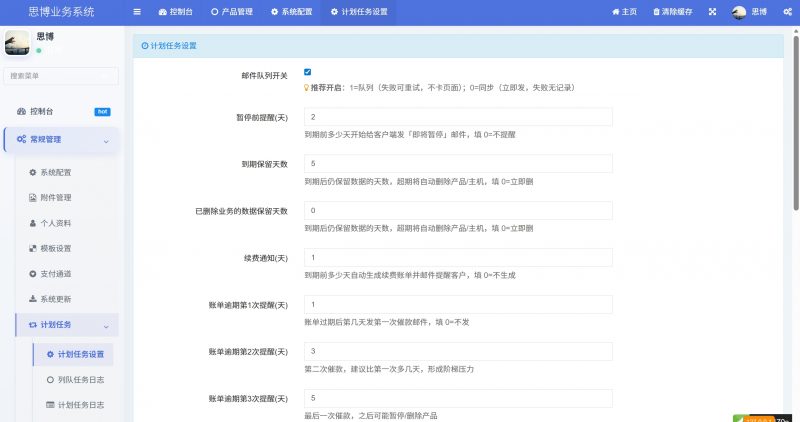Switch to the 产品管理 top tab
Screen dimensions: 800x422
[231, 12]
